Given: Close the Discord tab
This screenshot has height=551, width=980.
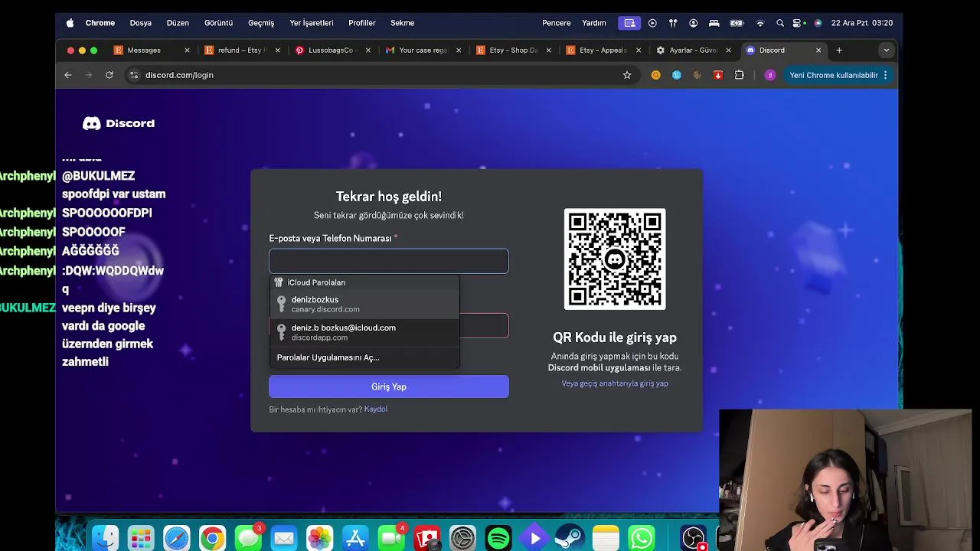Looking at the screenshot, I should coord(818,51).
